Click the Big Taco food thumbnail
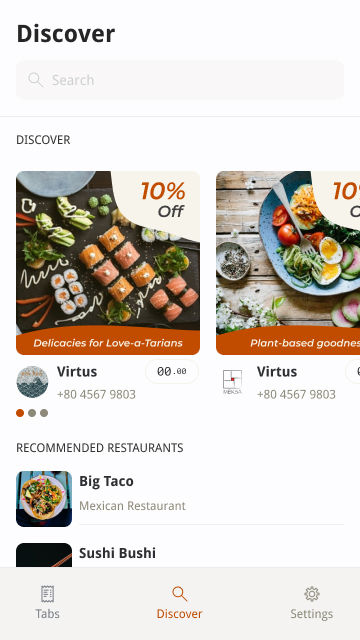 coord(44,499)
